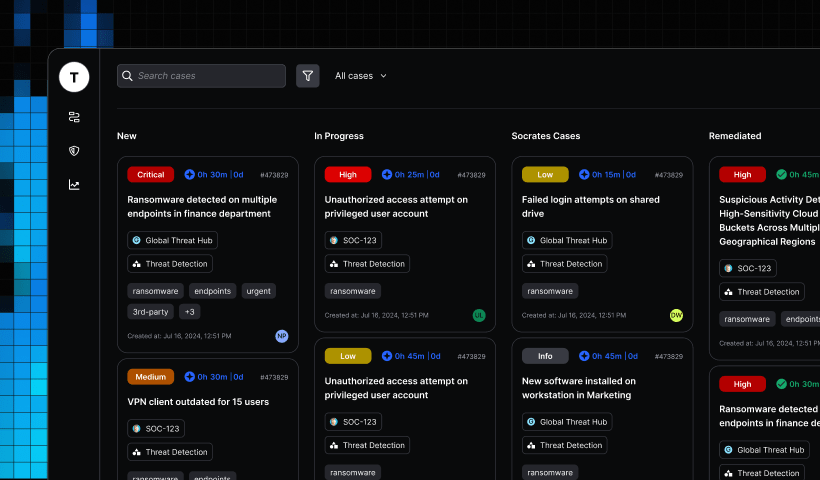
Task: Expand the +3 more tags chip
Action: tap(190, 312)
